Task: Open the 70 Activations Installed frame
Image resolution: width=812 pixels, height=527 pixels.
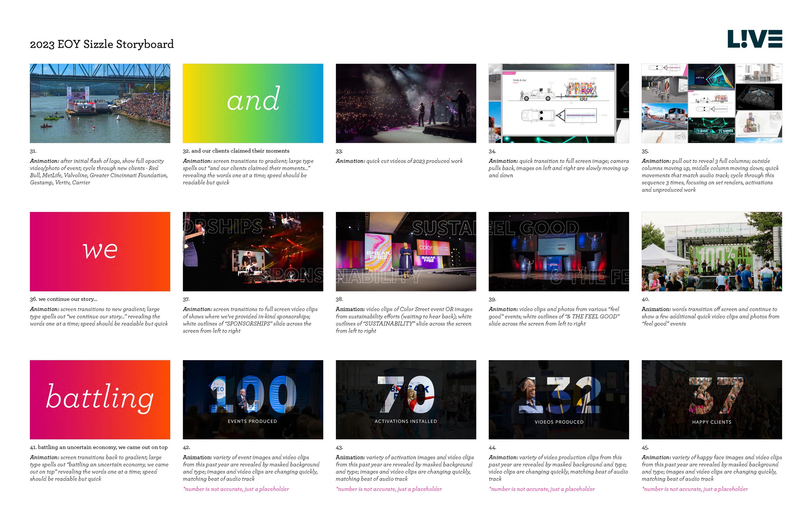Action: [x=406, y=399]
